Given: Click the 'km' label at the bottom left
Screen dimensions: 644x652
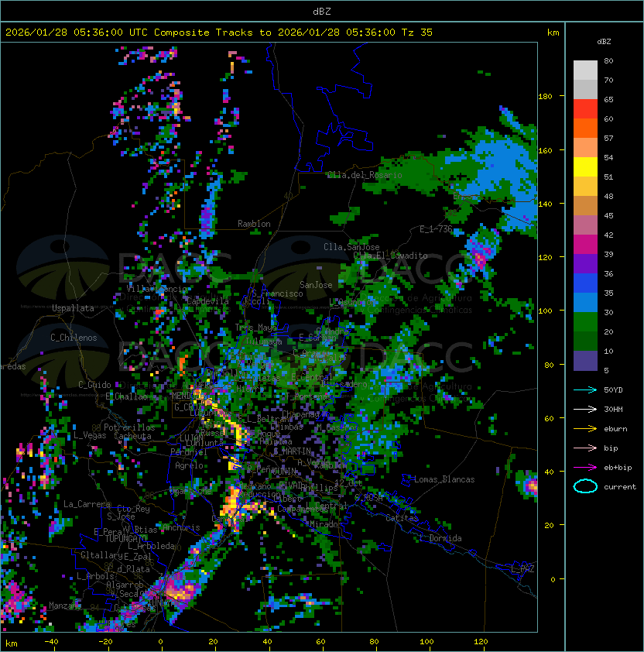Looking at the screenshot, I should coord(12,643).
